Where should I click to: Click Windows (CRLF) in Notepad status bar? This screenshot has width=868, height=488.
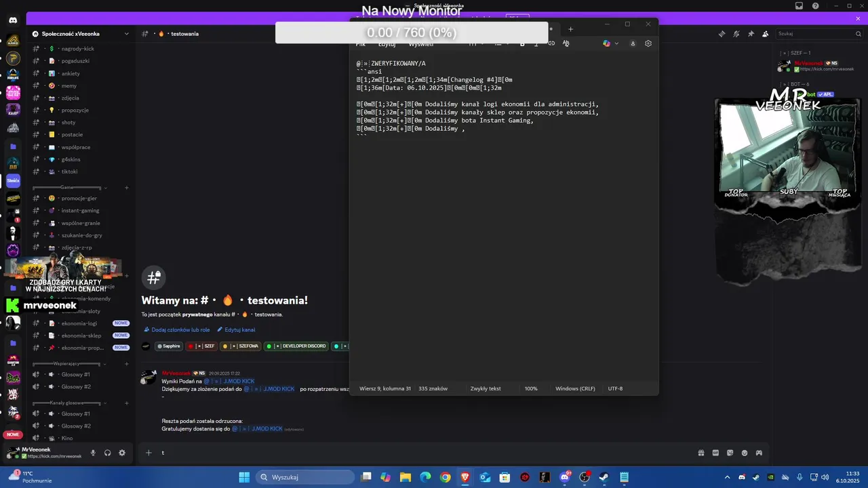click(x=575, y=388)
